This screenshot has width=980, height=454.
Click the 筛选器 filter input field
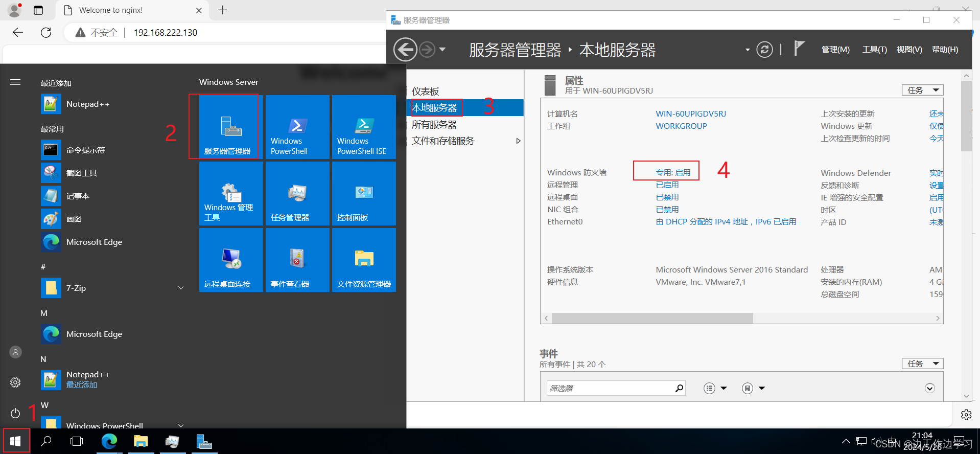click(611, 388)
